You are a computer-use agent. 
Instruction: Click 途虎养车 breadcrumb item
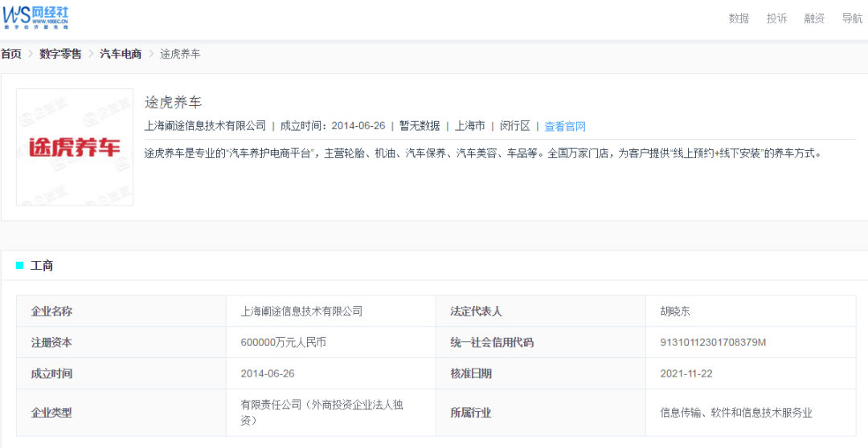click(180, 54)
